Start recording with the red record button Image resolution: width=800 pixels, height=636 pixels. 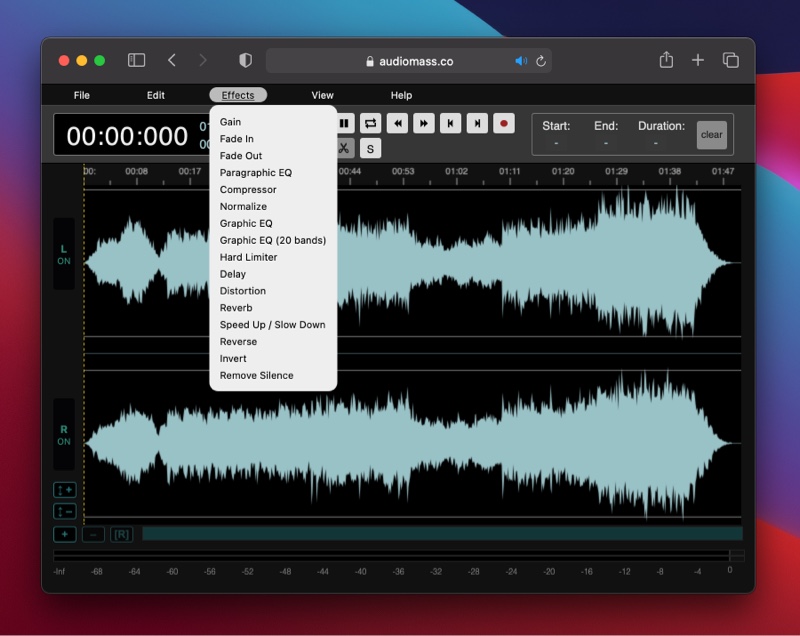tap(504, 123)
